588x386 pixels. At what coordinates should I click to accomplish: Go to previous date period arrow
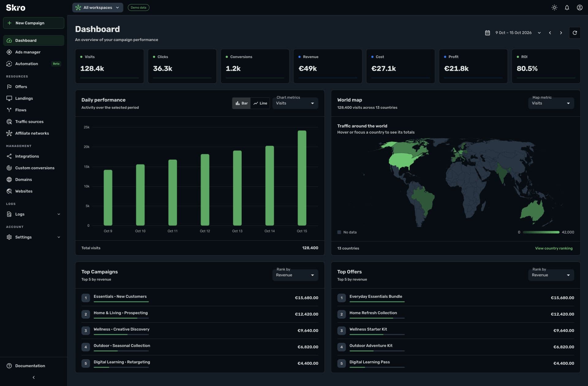coord(550,33)
